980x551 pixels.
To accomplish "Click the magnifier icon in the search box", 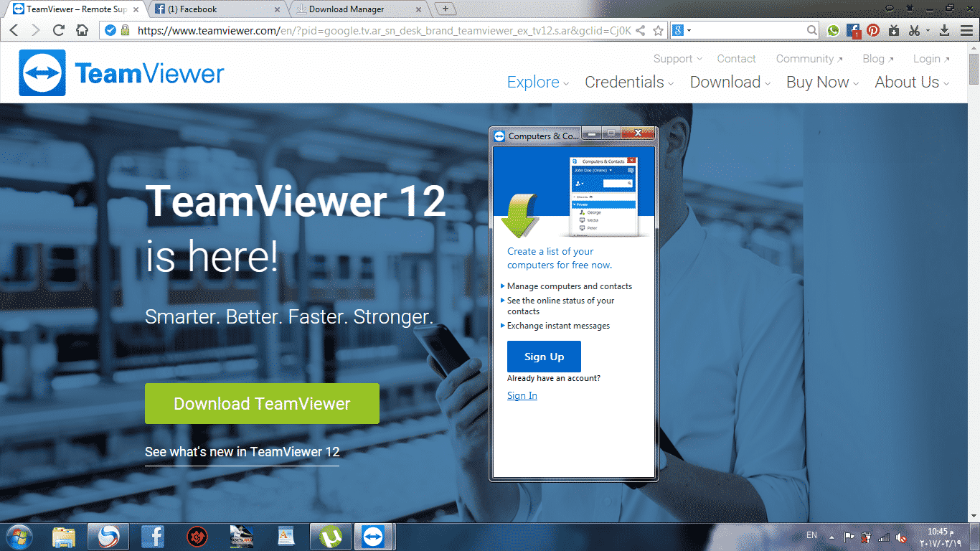I will click(x=811, y=31).
